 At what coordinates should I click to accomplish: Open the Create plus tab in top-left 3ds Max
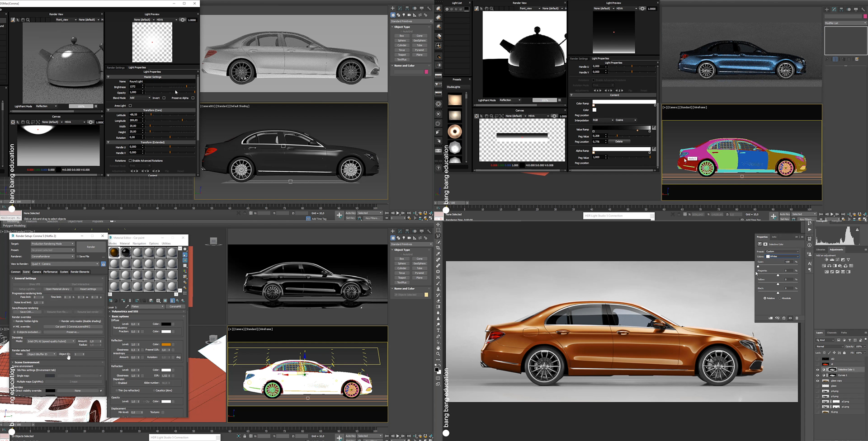click(x=392, y=8)
